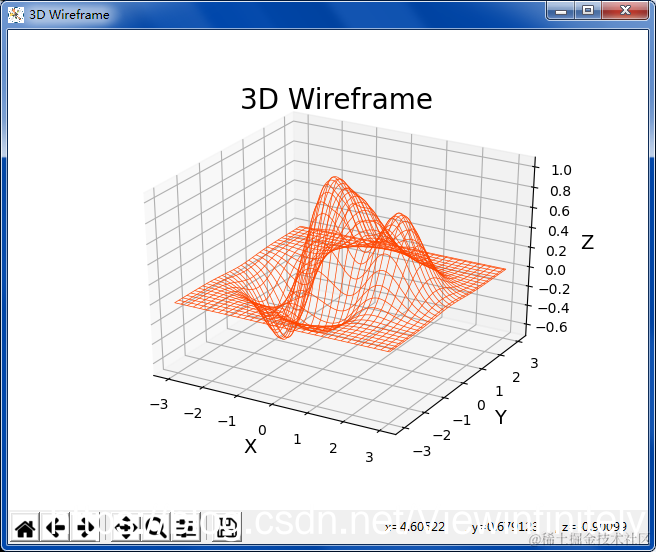Viewport: 656px width, 552px height.
Task: Select the Zoom to rectangle magnifier tool
Action: click(x=156, y=527)
